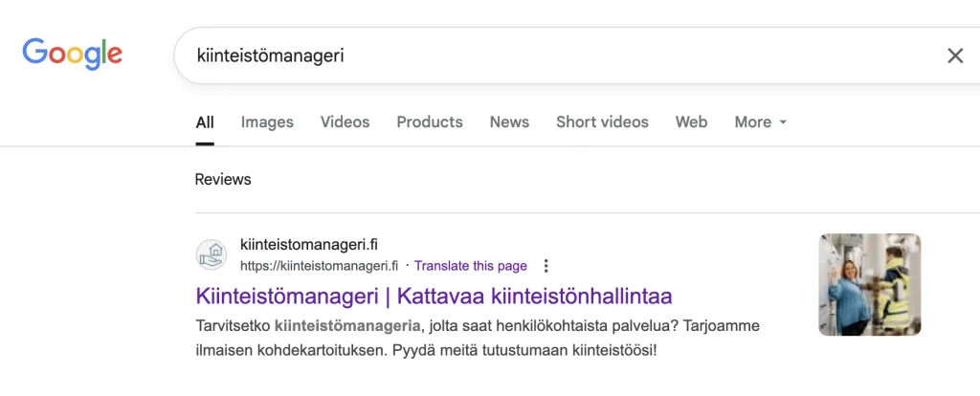
Task: Switch to the Images tab
Action: [267, 122]
